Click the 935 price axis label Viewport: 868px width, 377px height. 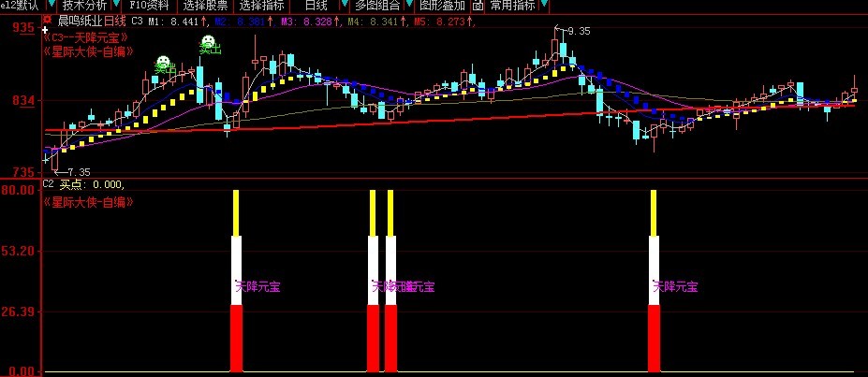25,28
